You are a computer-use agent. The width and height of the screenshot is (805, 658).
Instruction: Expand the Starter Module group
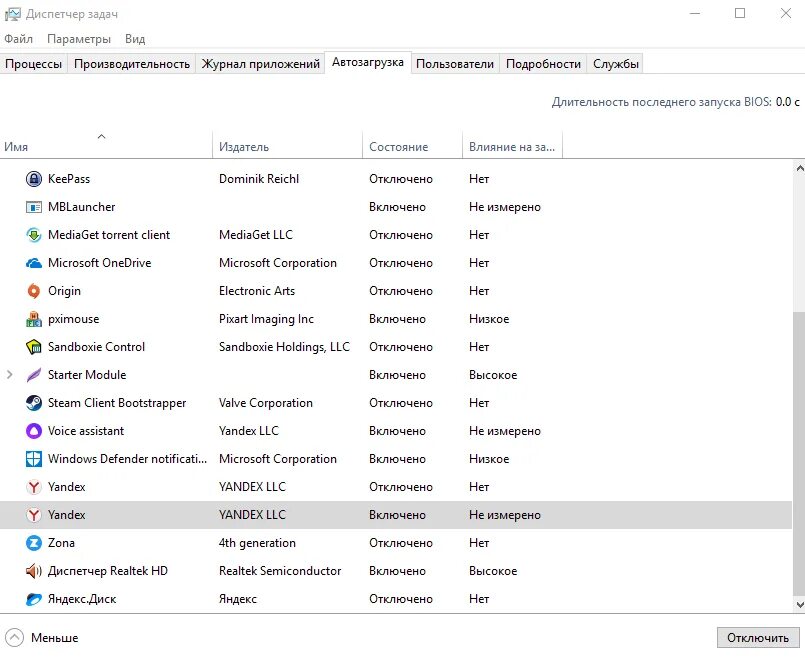pos(10,375)
